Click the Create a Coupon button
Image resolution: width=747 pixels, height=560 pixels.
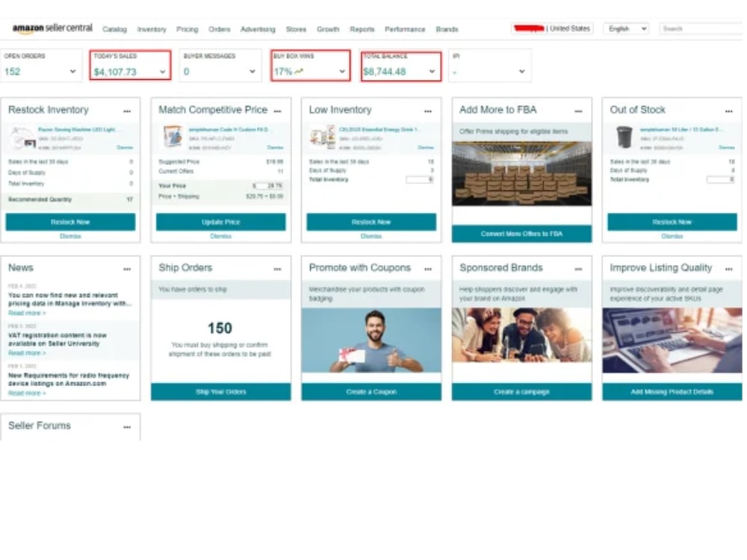pos(371,392)
